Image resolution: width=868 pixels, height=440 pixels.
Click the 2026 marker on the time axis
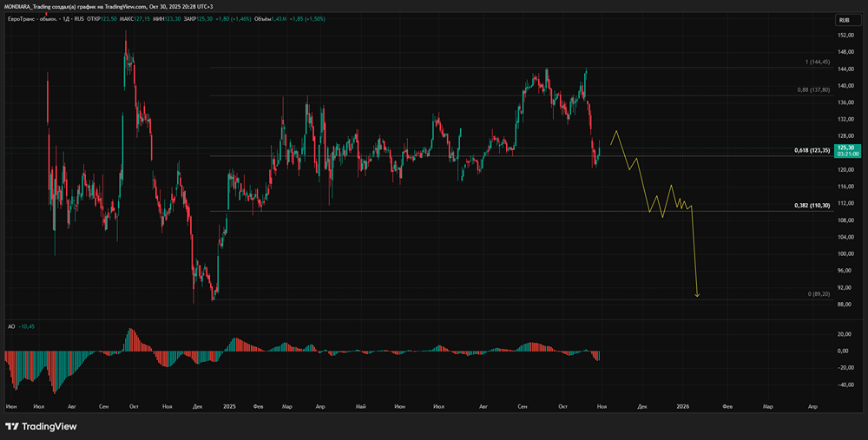pos(683,405)
